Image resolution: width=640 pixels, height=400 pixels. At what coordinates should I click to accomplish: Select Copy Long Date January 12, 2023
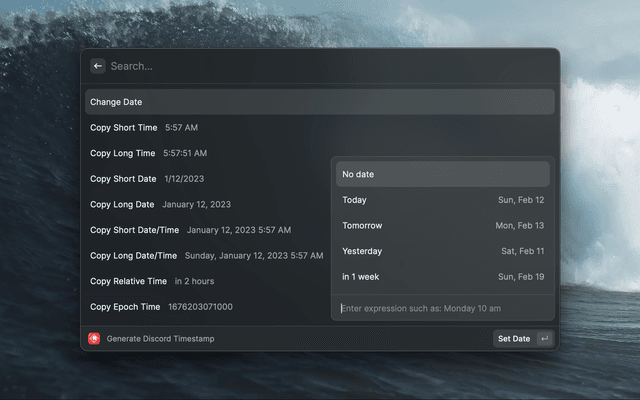(160, 204)
